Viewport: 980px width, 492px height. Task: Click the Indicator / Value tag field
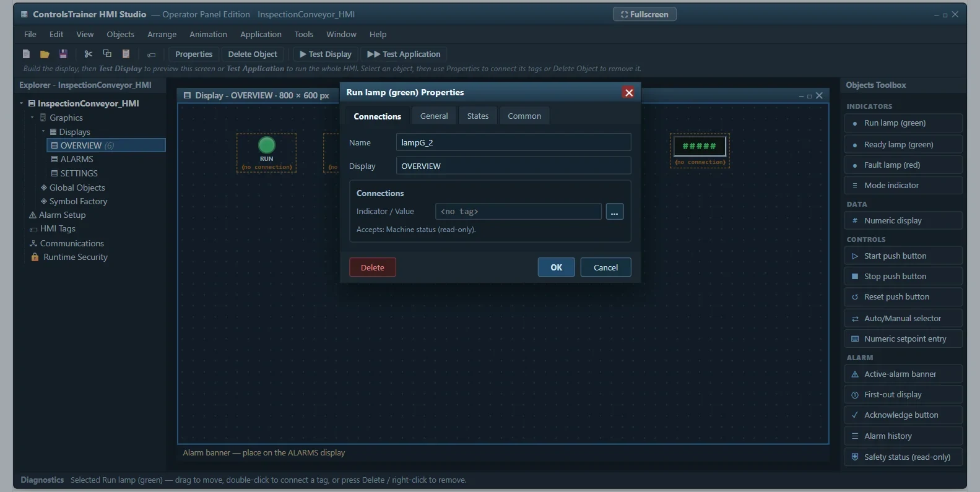click(519, 212)
